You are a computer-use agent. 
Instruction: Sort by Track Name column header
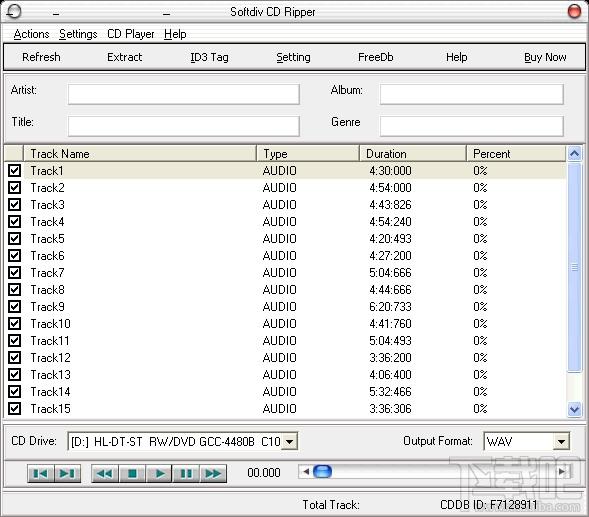click(x=140, y=154)
